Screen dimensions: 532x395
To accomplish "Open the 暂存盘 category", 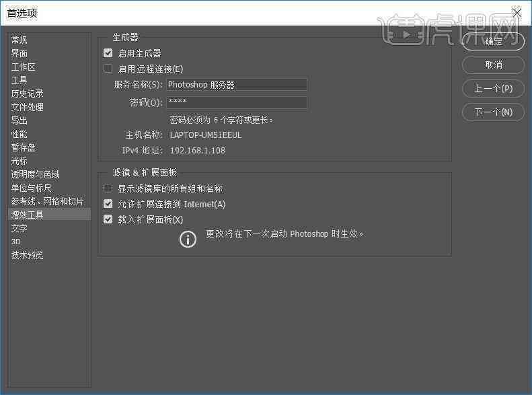I will (23, 147).
